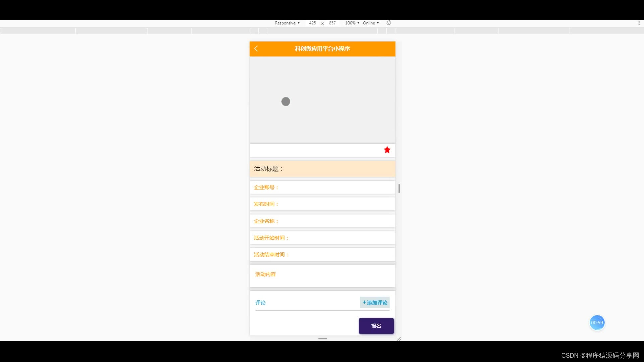Click the 评论 comments section label

pyautogui.click(x=260, y=303)
